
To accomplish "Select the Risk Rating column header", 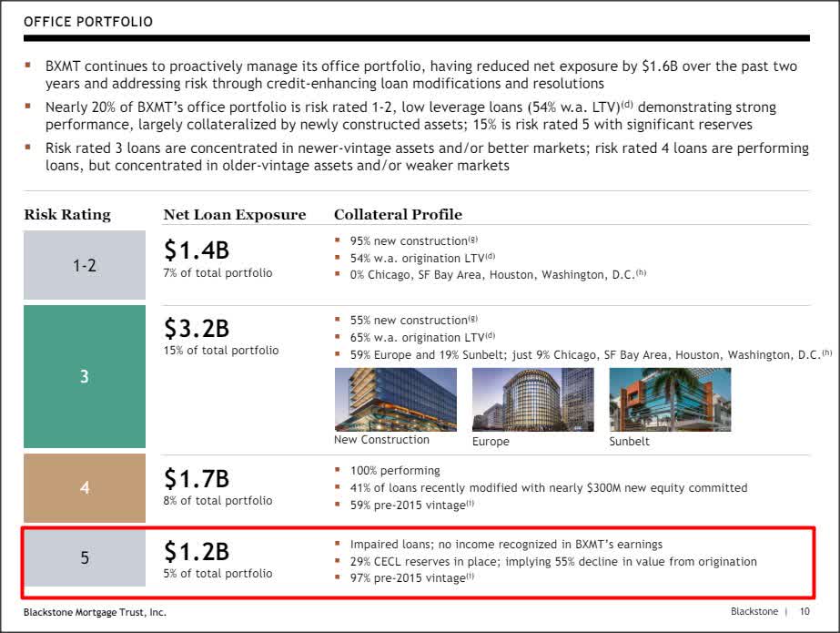I will 66,215.
